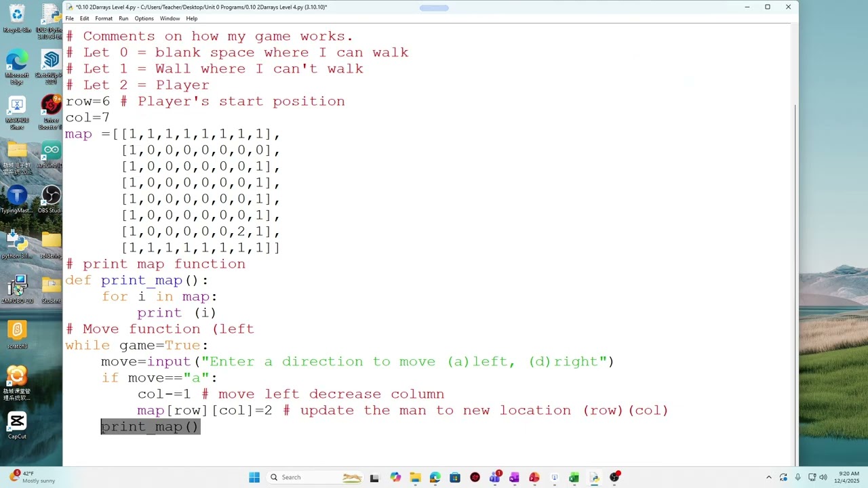Image resolution: width=868 pixels, height=488 pixels.
Task: Select ZMROBO desktop icon
Action: 17,289
